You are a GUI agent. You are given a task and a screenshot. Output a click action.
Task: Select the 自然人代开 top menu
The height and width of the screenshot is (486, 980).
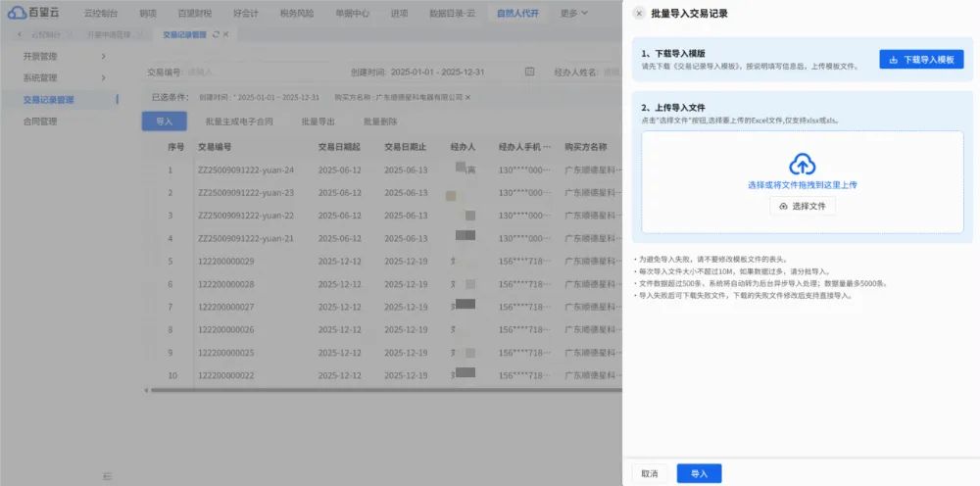[517, 13]
